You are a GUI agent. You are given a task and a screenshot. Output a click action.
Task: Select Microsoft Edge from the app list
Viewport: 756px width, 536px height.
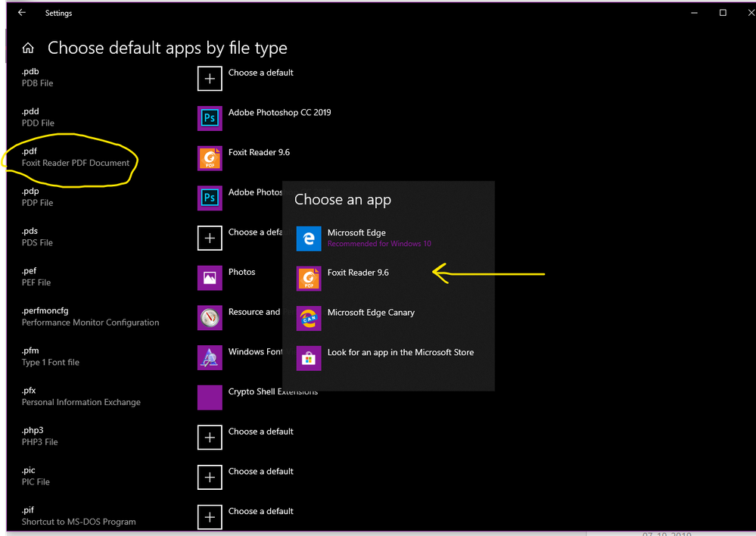[x=389, y=238]
